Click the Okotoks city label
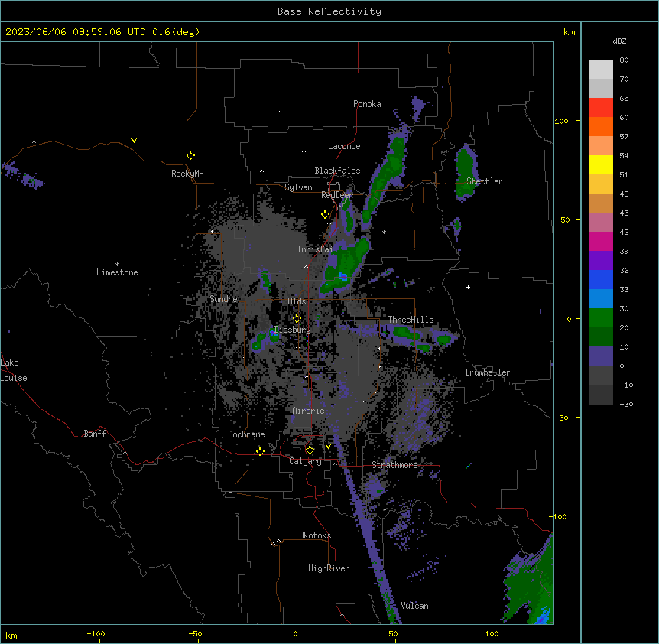Image resolution: width=659 pixels, height=644 pixels. click(315, 535)
